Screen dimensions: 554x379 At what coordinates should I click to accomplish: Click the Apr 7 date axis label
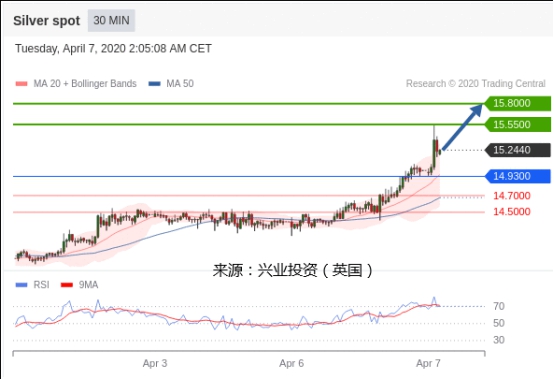pos(428,363)
